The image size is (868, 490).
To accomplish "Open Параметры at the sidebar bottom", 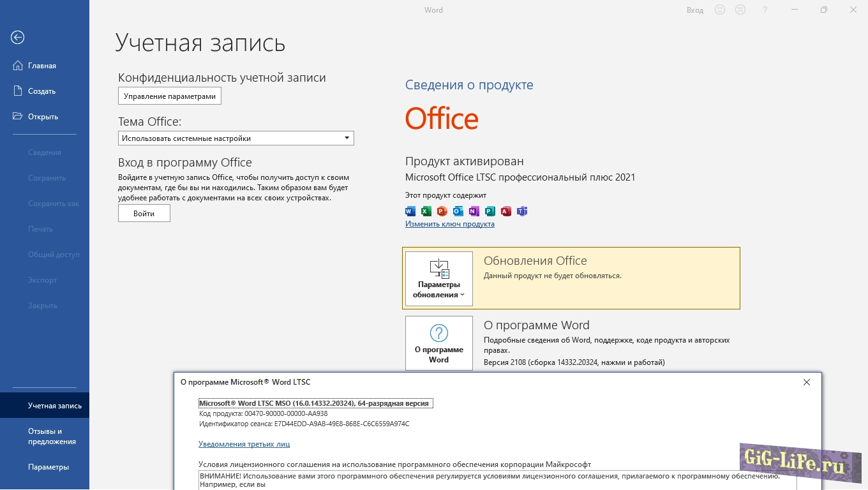I will coord(49,467).
